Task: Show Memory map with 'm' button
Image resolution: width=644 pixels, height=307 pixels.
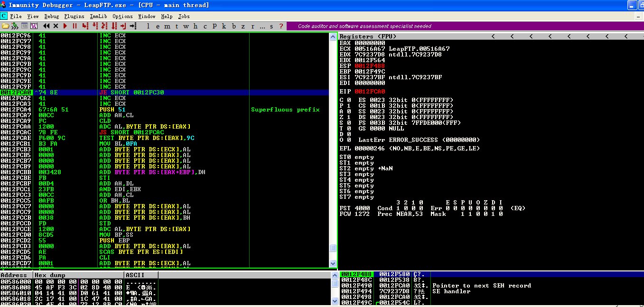Action: pyautogui.click(x=167, y=26)
